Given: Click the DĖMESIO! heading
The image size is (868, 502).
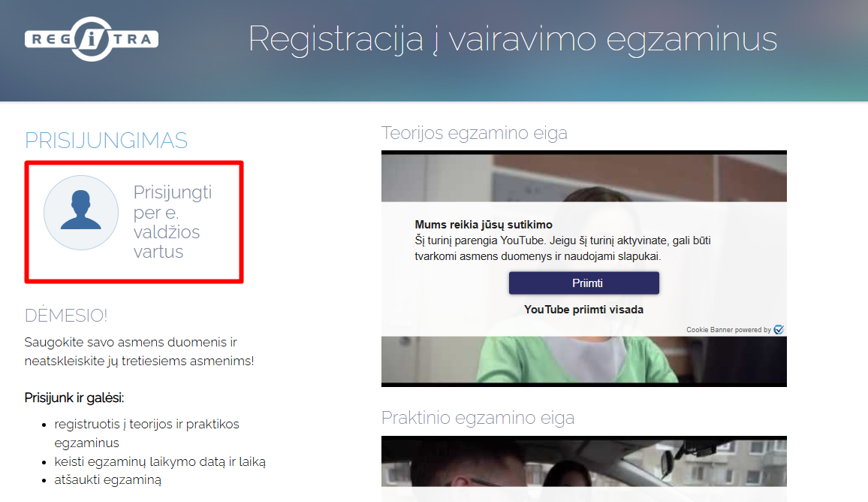Looking at the screenshot, I should click(x=66, y=316).
